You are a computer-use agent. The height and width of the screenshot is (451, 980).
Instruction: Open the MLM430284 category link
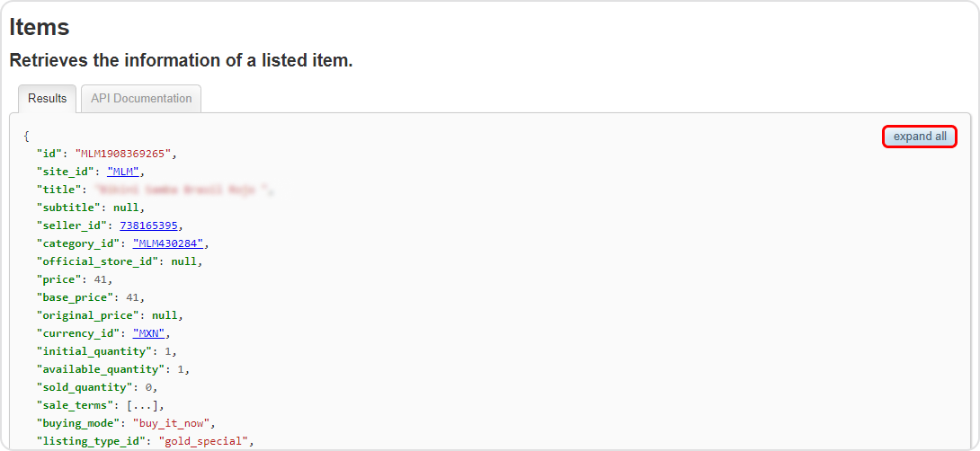point(168,243)
